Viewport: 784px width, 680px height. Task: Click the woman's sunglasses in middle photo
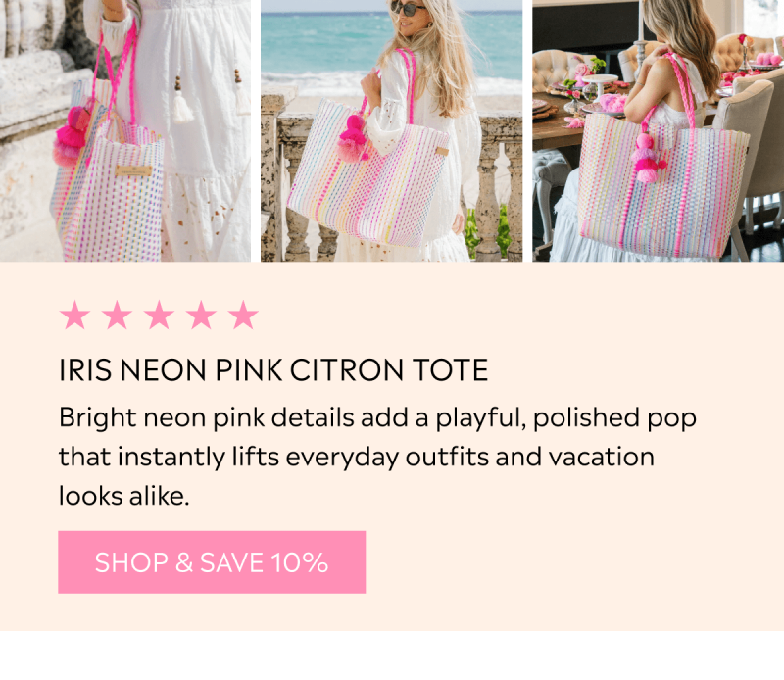pos(406,8)
